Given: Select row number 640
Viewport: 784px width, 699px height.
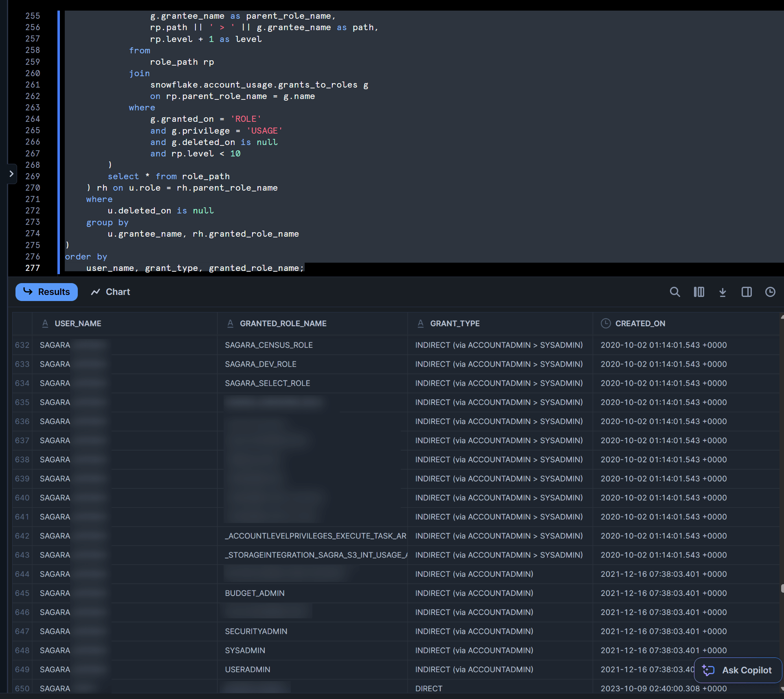Looking at the screenshot, I should coord(22,498).
